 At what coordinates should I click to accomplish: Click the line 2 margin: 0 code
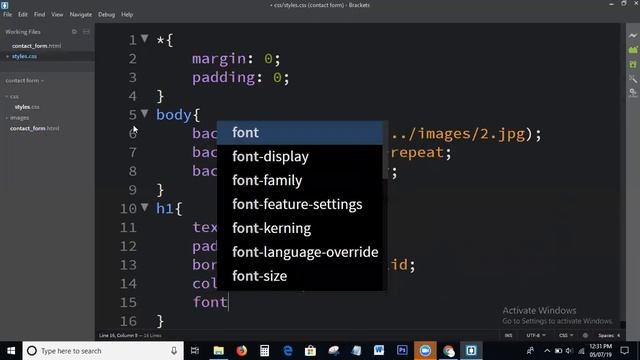pos(236,59)
